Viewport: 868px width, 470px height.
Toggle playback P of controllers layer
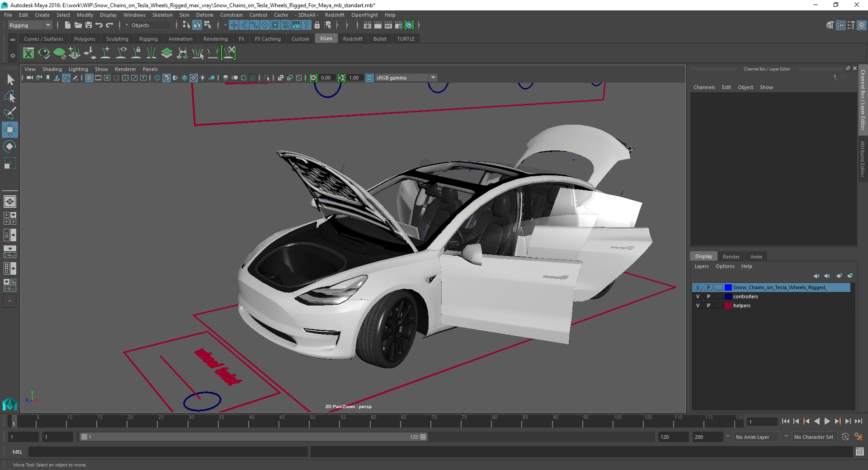tap(708, 296)
